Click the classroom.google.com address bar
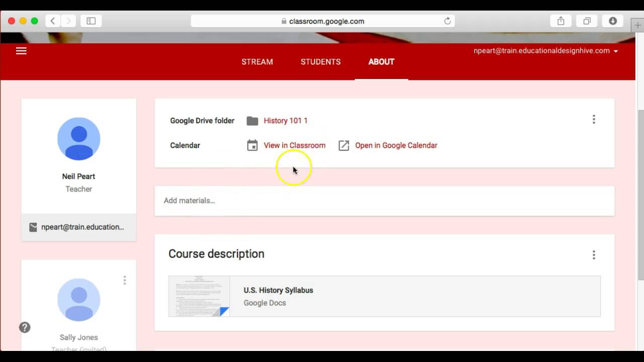This screenshot has width=644, height=362. pos(323,21)
